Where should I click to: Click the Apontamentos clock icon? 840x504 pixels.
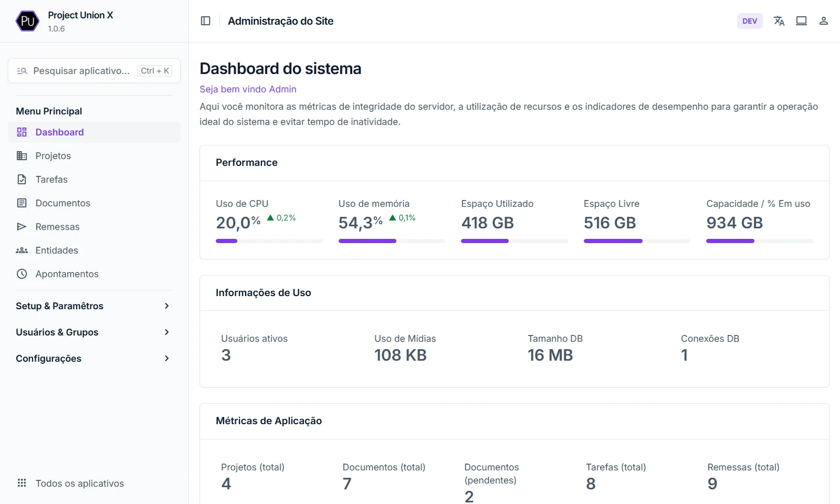[x=22, y=274]
